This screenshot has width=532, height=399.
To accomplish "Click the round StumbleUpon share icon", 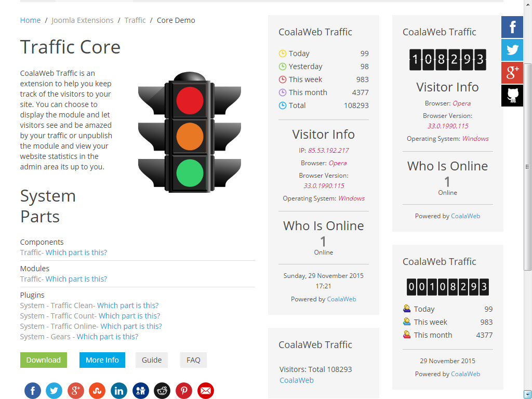I will 97,391.
